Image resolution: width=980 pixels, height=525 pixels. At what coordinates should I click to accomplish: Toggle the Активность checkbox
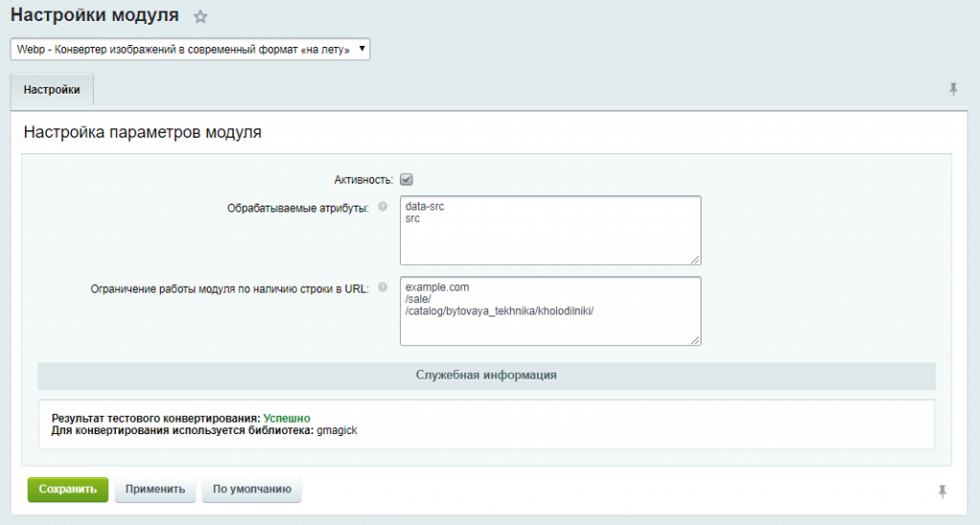click(406, 180)
